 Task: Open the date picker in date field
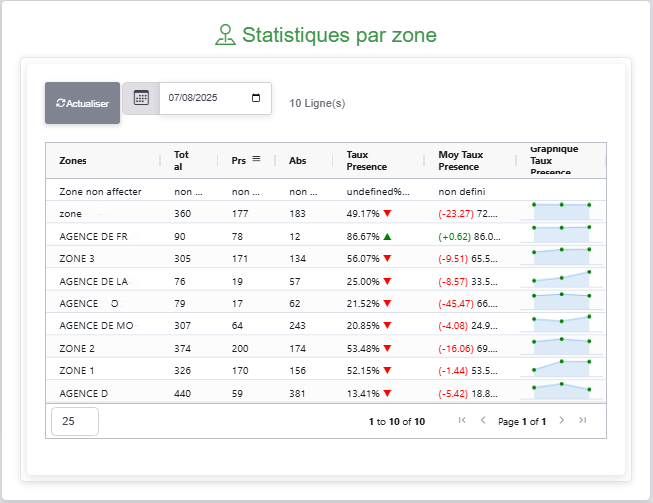[256, 98]
